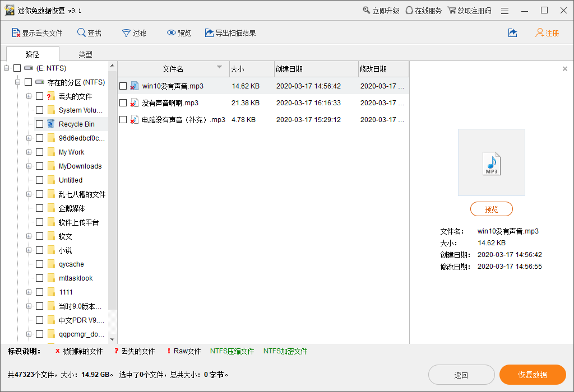Click the win10没有声音.mp3 file icon
574x392 pixels.
pos(135,86)
